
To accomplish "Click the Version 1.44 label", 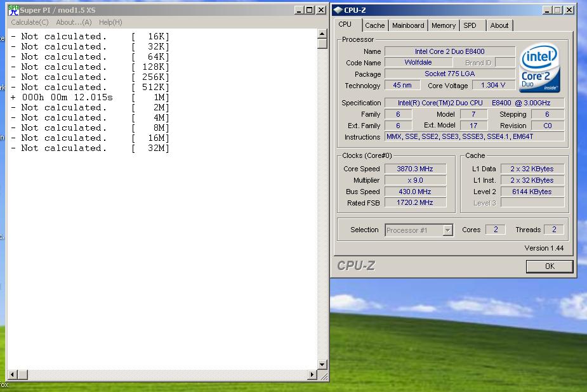I will [x=544, y=248].
